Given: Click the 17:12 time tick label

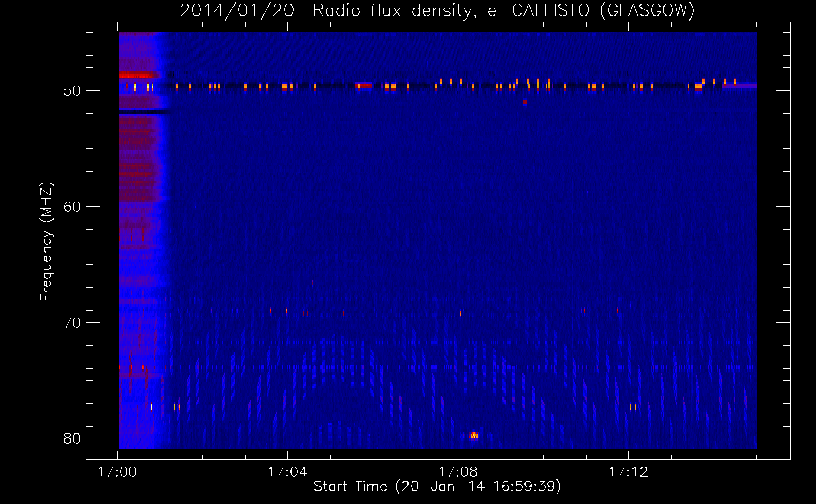Looking at the screenshot, I should [x=628, y=472].
